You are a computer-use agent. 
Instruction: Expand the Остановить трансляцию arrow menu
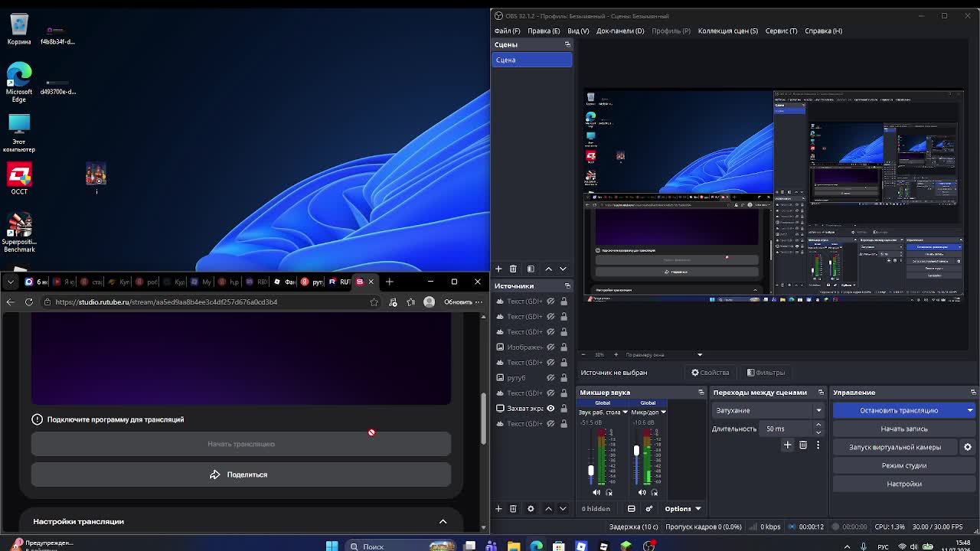(970, 410)
